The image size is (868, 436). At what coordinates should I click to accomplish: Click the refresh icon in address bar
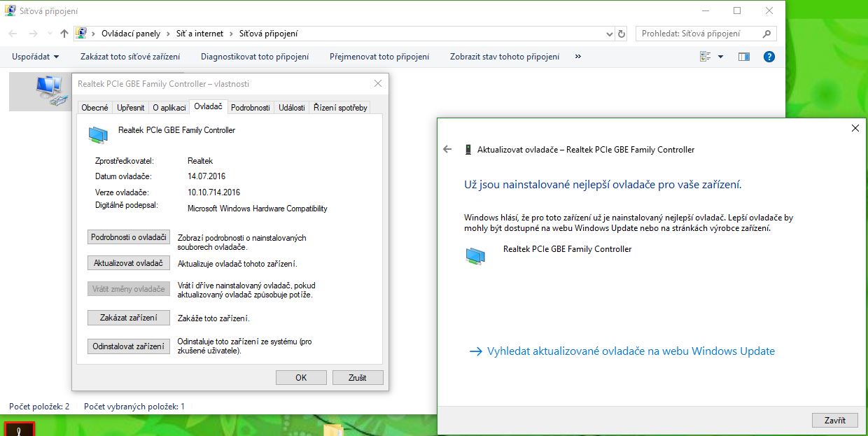(x=622, y=34)
